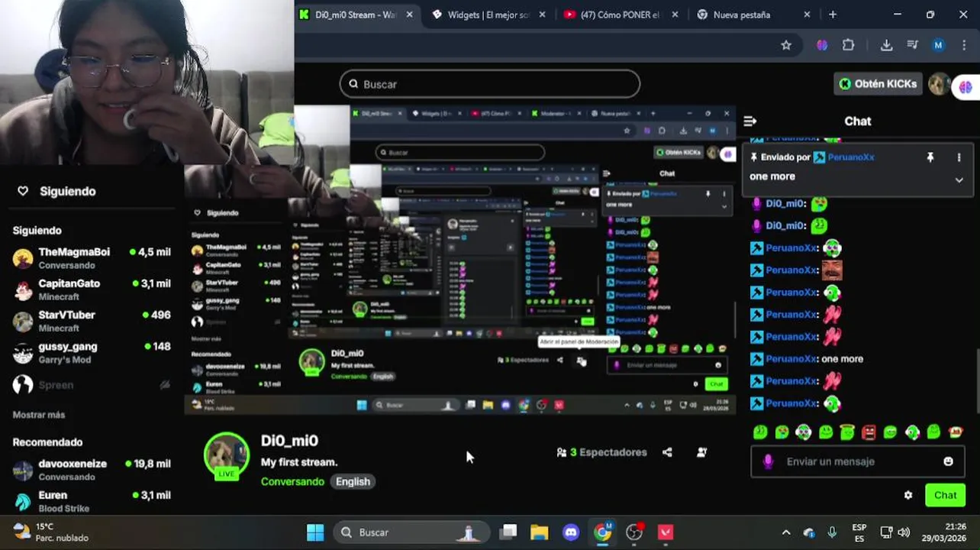The width and height of the screenshot is (980, 550).
Task: Send message with the green Chat button
Action: [x=945, y=495]
